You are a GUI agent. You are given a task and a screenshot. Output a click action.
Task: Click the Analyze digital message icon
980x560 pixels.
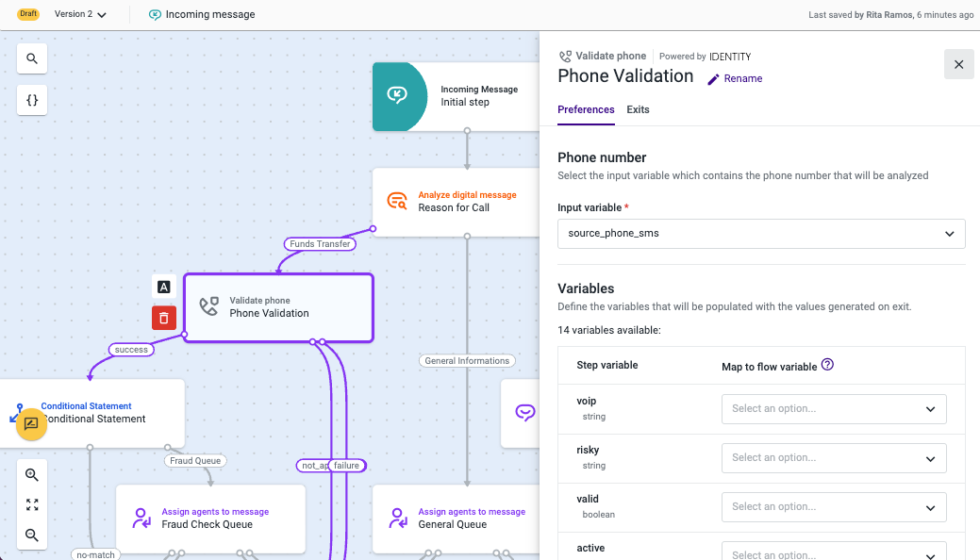(x=397, y=201)
